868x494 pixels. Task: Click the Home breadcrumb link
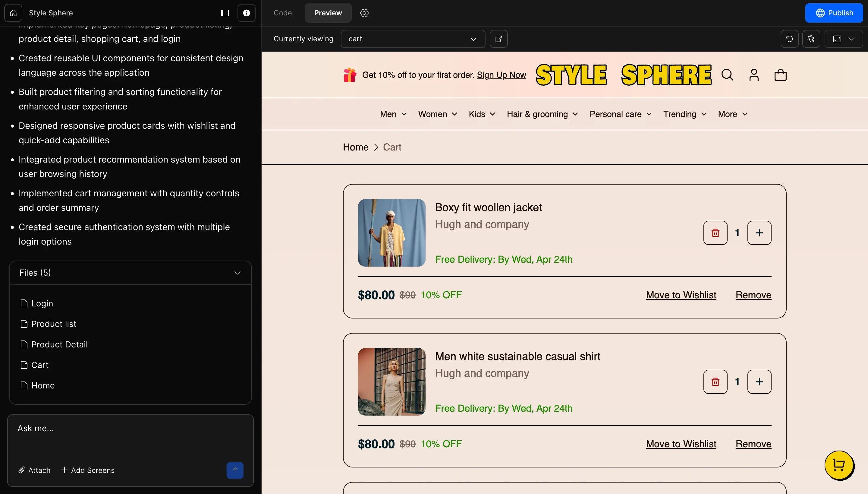[x=355, y=147]
